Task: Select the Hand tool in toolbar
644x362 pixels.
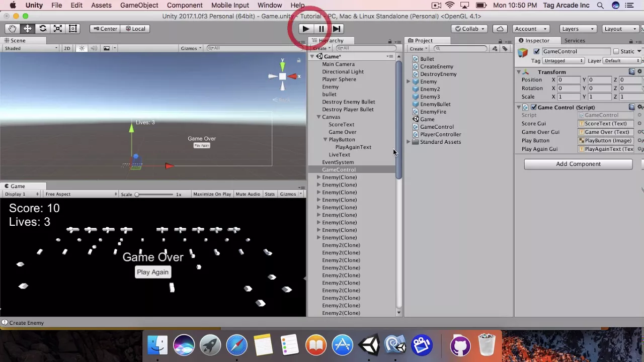Action: pyautogui.click(x=12, y=29)
